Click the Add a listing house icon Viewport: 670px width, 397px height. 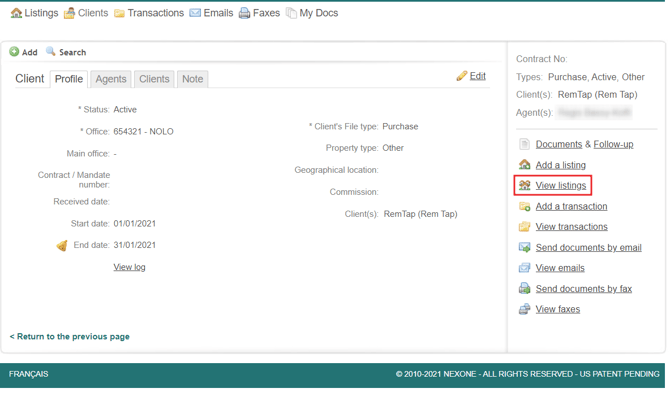coord(524,165)
